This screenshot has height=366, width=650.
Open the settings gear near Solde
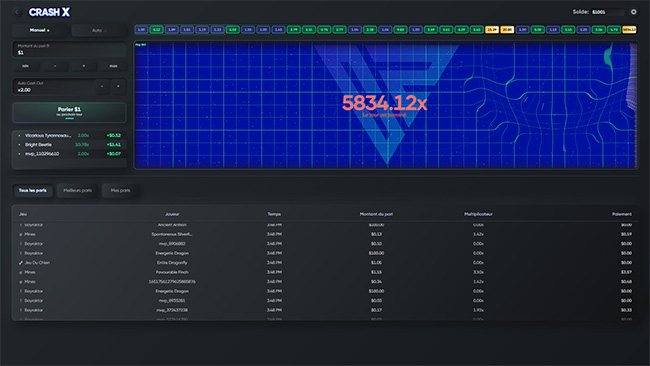point(633,12)
